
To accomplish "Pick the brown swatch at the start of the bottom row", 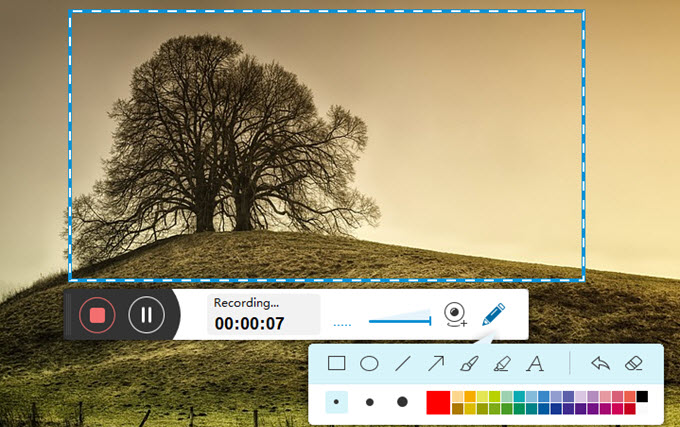I will (x=458, y=408).
